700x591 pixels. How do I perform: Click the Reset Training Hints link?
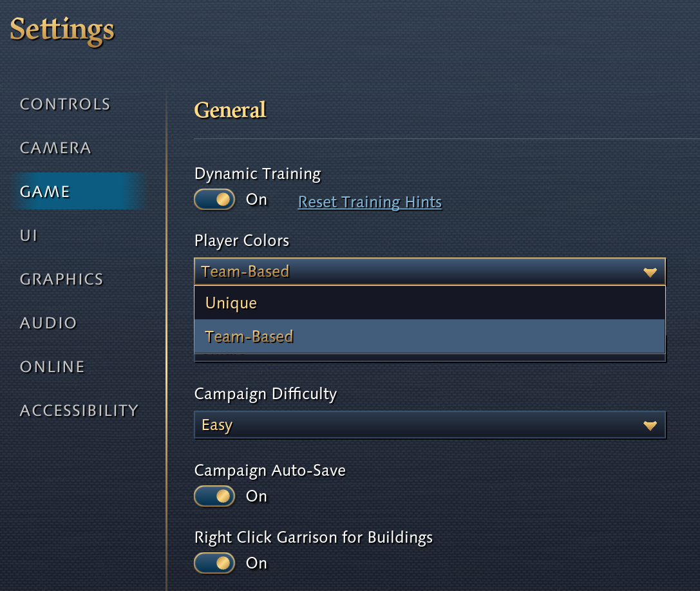(x=370, y=202)
